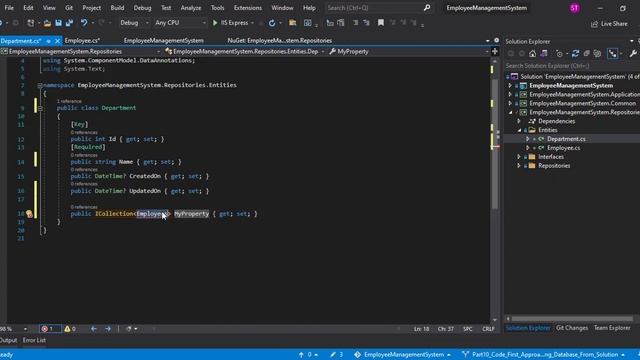Collapse the Department class outlining toggle
The height and width of the screenshot is (360, 640).
[40, 108]
